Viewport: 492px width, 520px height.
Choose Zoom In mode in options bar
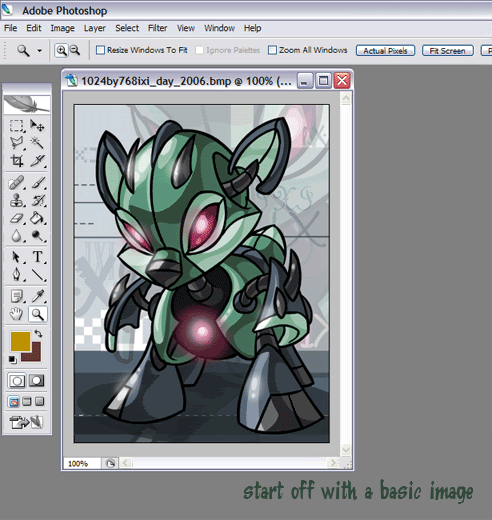pos(61,50)
